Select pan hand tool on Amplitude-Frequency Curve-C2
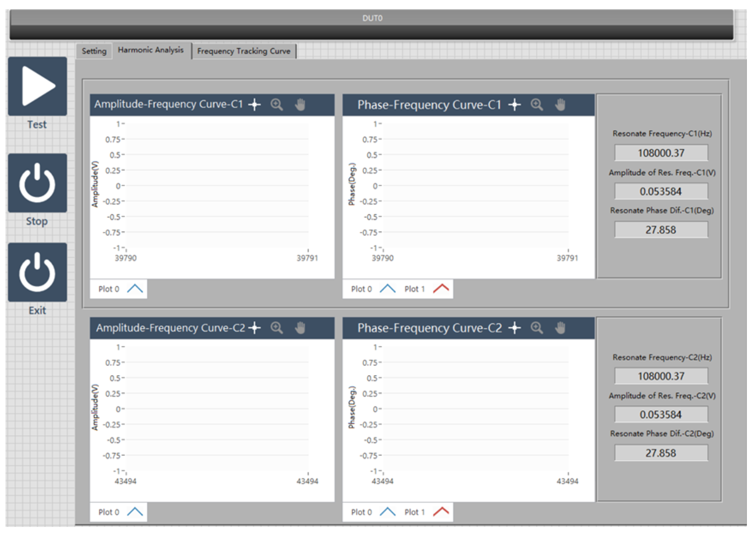The width and height of the screenshot is (756, 536). tap(300, 328)
